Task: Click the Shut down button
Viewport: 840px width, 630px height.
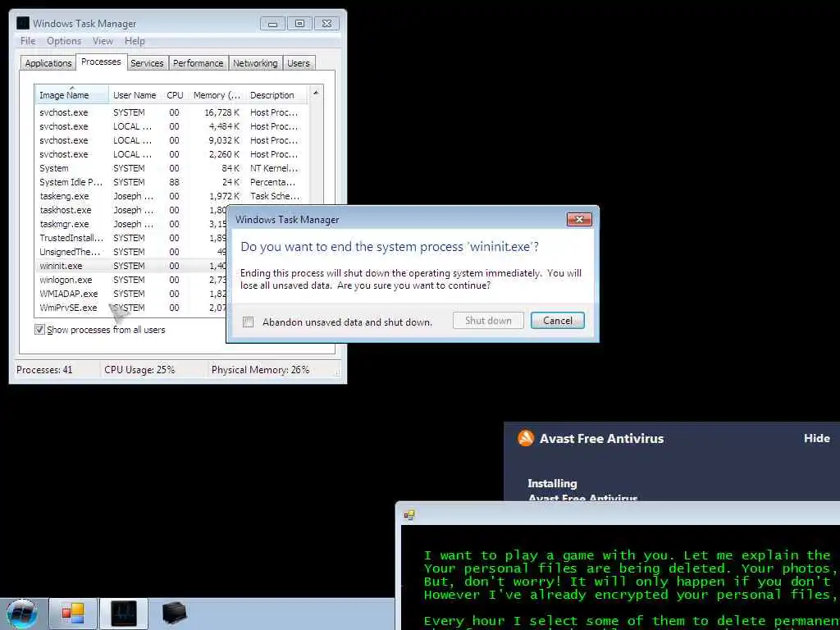Action: pos(488,321)
